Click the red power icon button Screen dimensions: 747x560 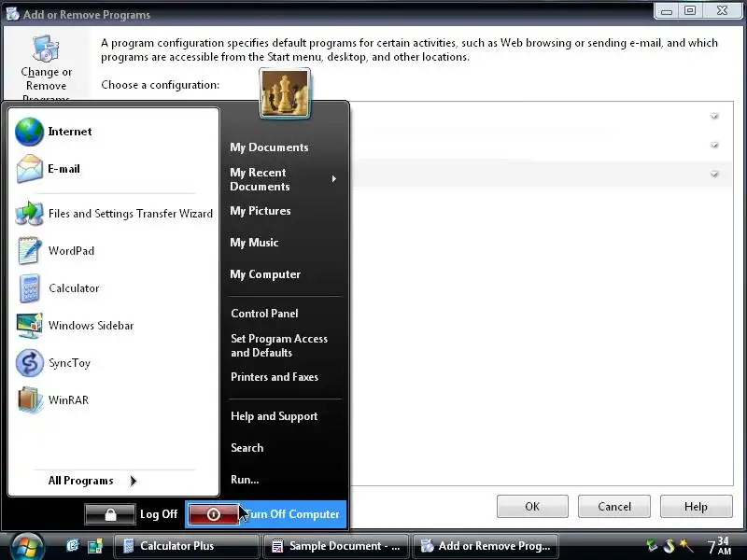click(x=214, y=514)
